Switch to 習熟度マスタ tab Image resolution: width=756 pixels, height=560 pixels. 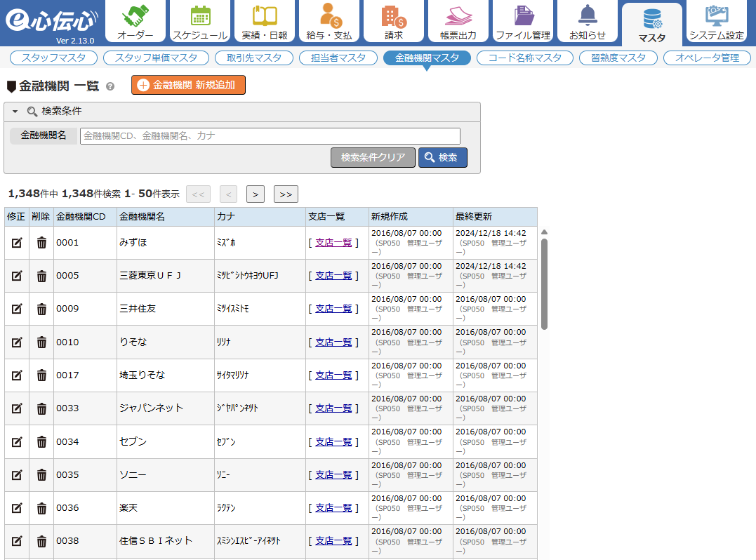tap(618, 58)
